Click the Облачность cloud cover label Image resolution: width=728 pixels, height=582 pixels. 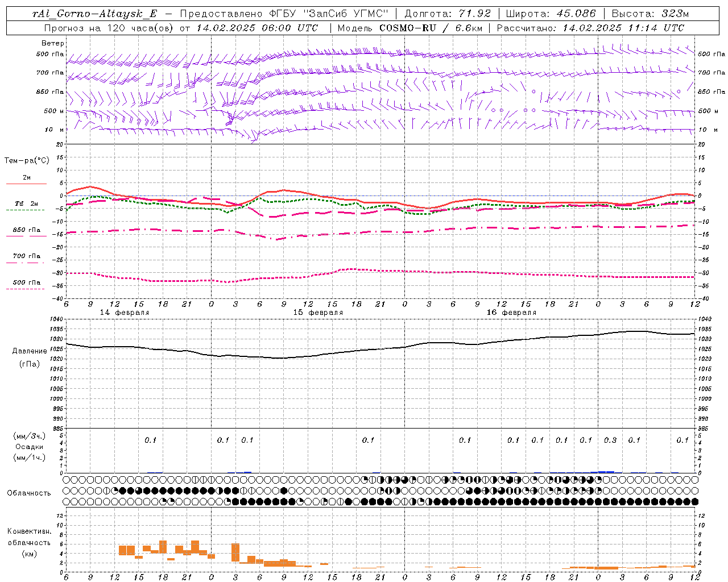click(x=29, y=493)
